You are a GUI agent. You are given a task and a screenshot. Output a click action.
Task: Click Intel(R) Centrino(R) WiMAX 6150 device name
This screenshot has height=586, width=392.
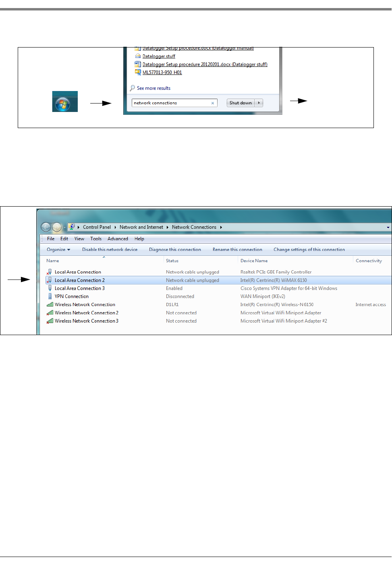pyautogui.click(x=274, y=280)
